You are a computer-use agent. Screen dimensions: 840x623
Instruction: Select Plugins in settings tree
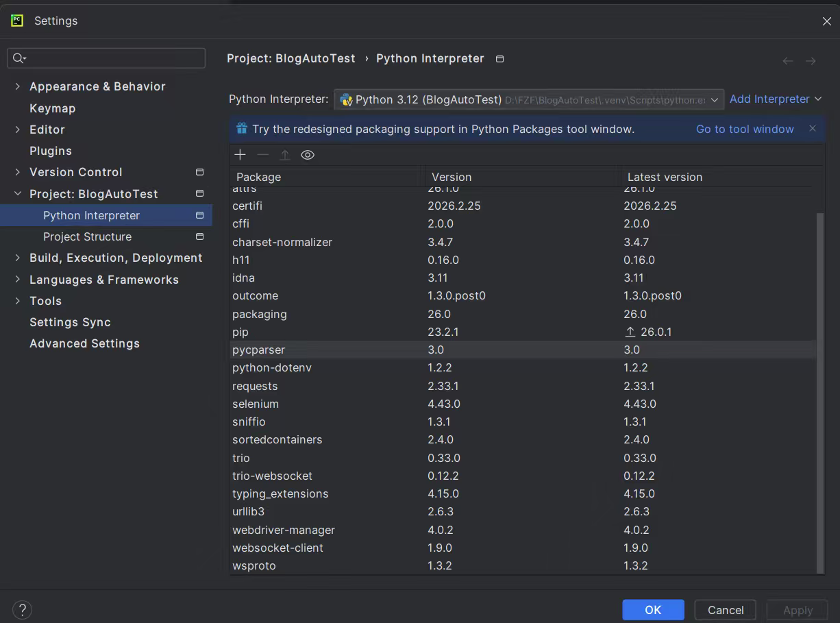(51, 151)
